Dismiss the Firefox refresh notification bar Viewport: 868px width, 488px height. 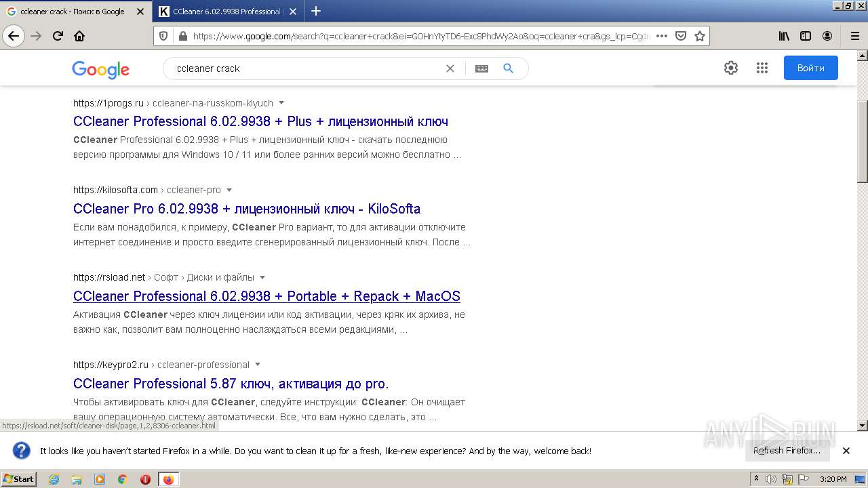(846, 451)
